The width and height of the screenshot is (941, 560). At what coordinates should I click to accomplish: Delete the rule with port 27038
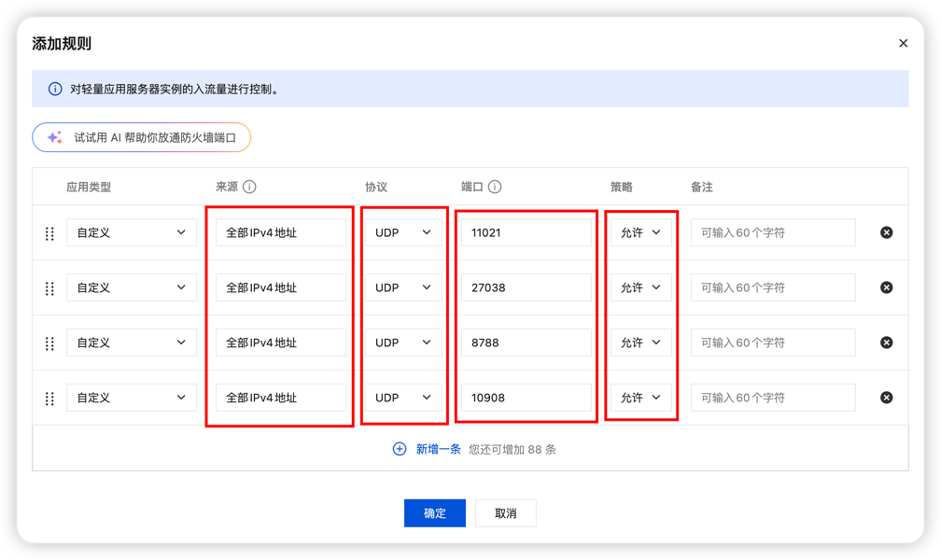coord(886,287)
